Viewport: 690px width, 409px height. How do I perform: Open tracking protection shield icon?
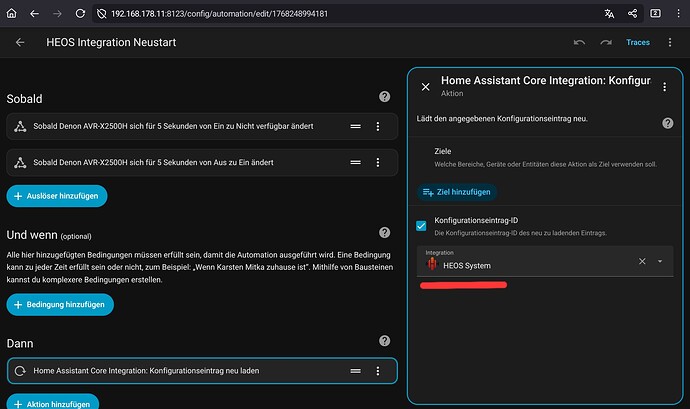click(x=101, y=14)
